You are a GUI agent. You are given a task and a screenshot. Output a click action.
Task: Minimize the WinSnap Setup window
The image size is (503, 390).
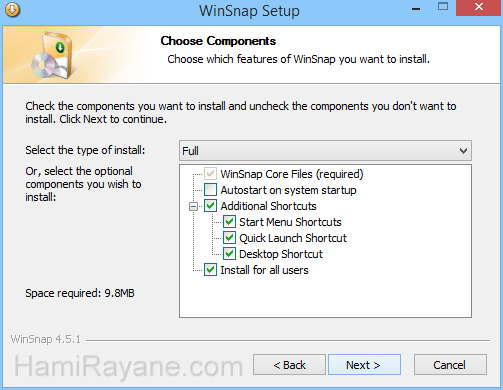(416, 9)
